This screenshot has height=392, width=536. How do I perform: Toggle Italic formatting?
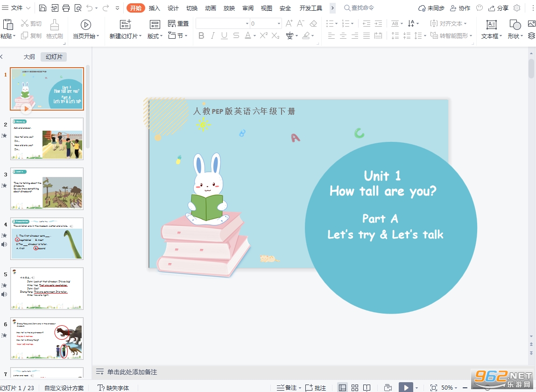point(213,35)
